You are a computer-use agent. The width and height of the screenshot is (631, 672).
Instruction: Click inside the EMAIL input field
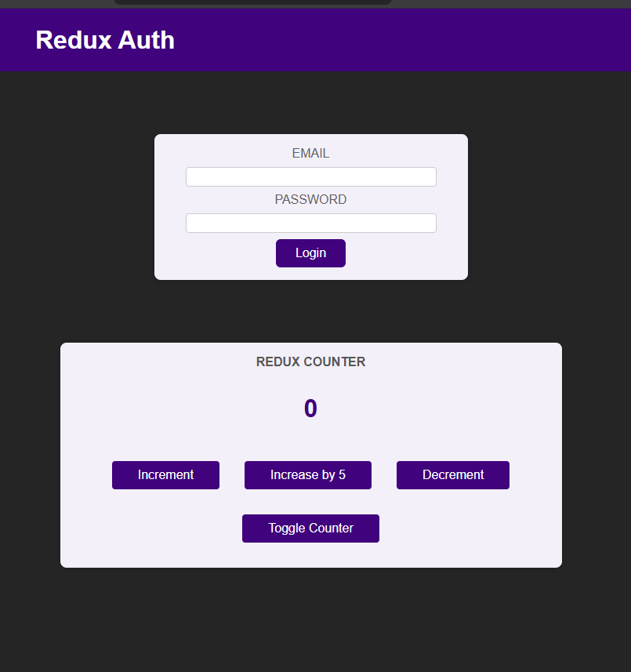pos(310,176)
